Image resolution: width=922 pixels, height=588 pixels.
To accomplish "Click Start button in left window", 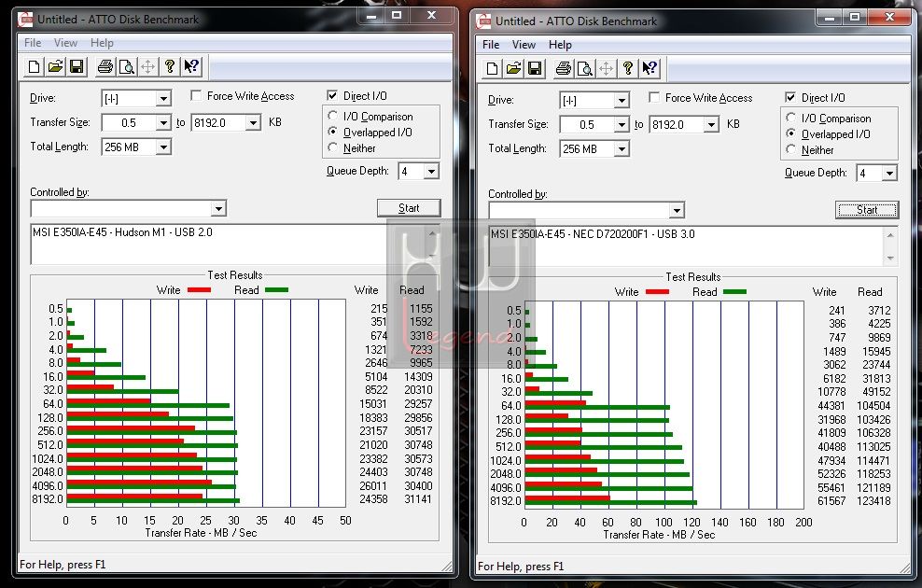I will [409, 207].
